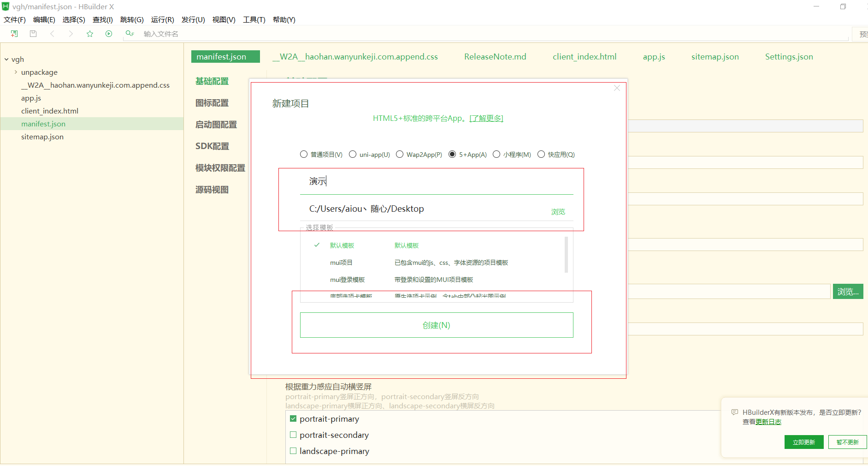Create a new file via toolbar icon
The width and height of the screenshot is (868, 466).
(x=13, y=33)
